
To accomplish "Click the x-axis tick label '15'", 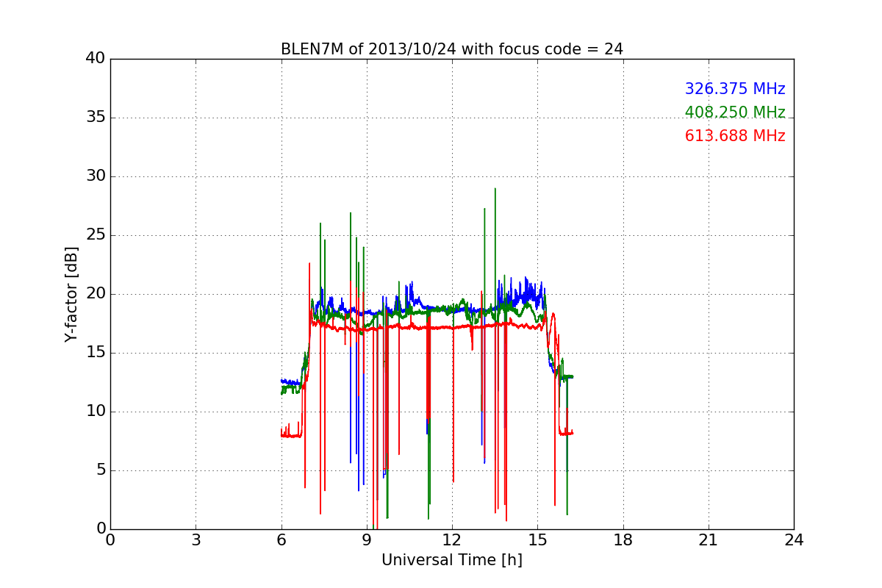I will [x=537, y=540].
